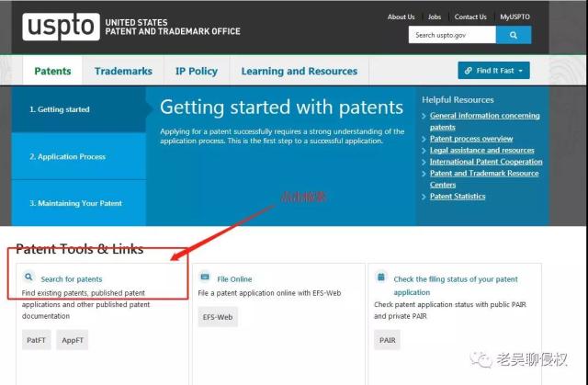Select step 2 Application Process
The height and width of the screenshot is (385, 588).
click(x=79, y=156)
